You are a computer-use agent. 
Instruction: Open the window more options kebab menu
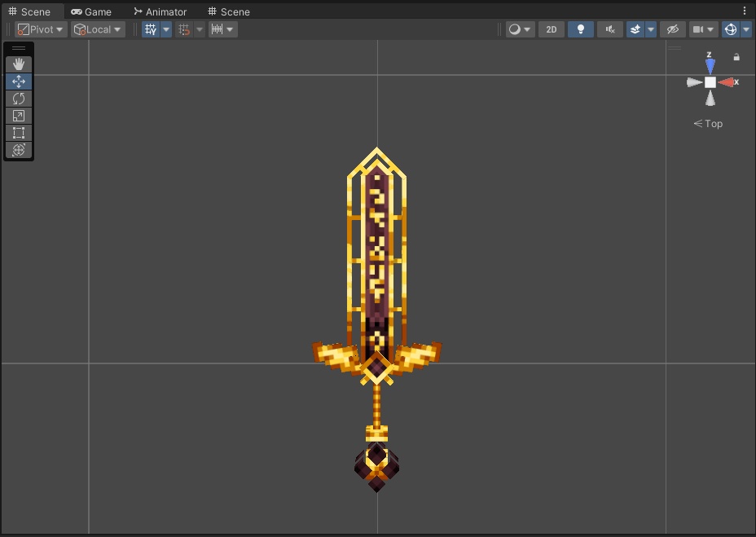click(x=745, y=11)
